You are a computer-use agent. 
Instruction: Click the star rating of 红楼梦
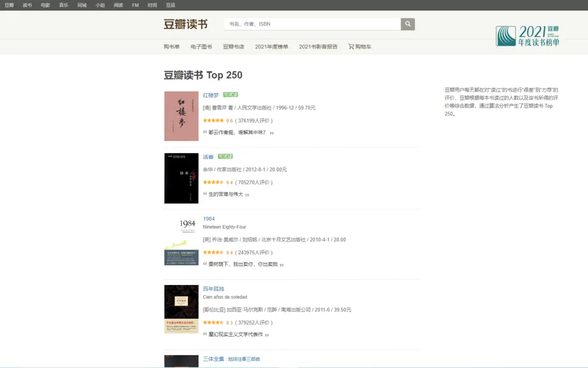click(213, 121)
